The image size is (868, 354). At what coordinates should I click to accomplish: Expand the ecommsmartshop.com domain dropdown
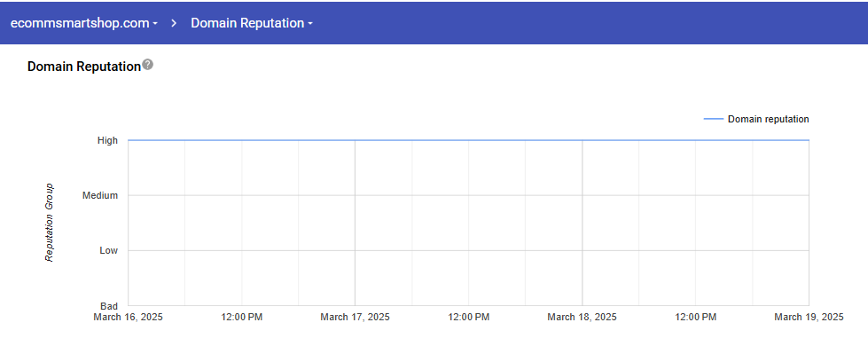tap(84, 23)
